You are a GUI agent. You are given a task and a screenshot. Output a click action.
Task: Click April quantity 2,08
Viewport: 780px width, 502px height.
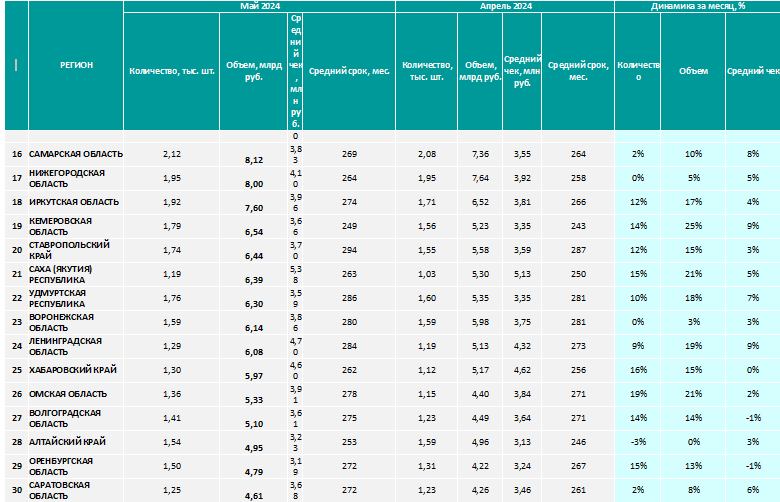click(x=427, y=154)
